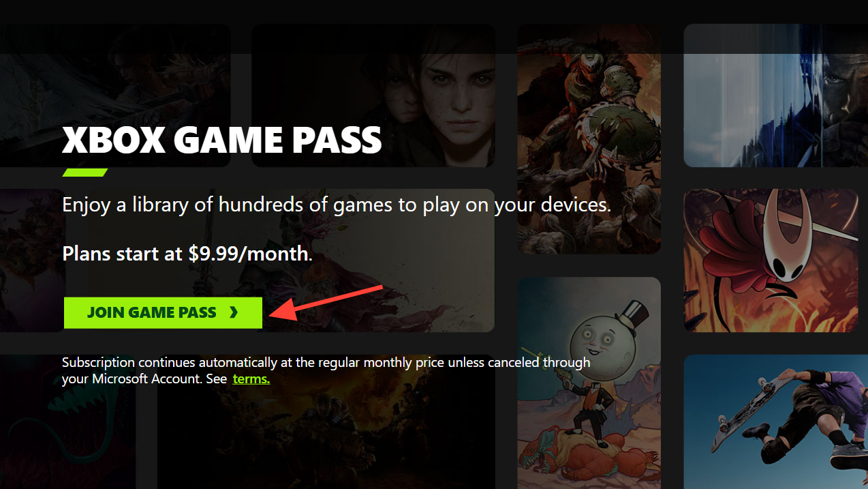This screenshot has height=489, width=868.
Task: Open the dimmed green tentacle creature thumbnail
Action: 68,421
